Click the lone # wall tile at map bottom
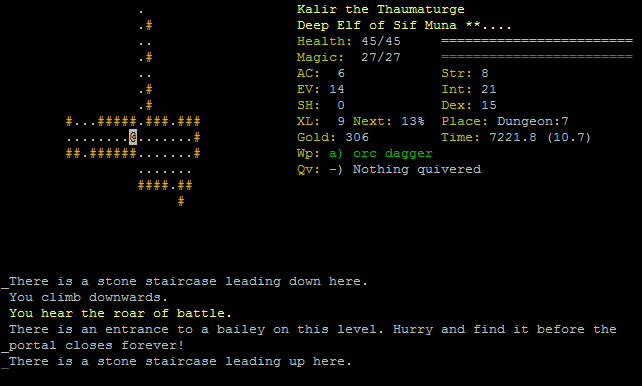This screenshot has height=386, width=642. (181, 201)
